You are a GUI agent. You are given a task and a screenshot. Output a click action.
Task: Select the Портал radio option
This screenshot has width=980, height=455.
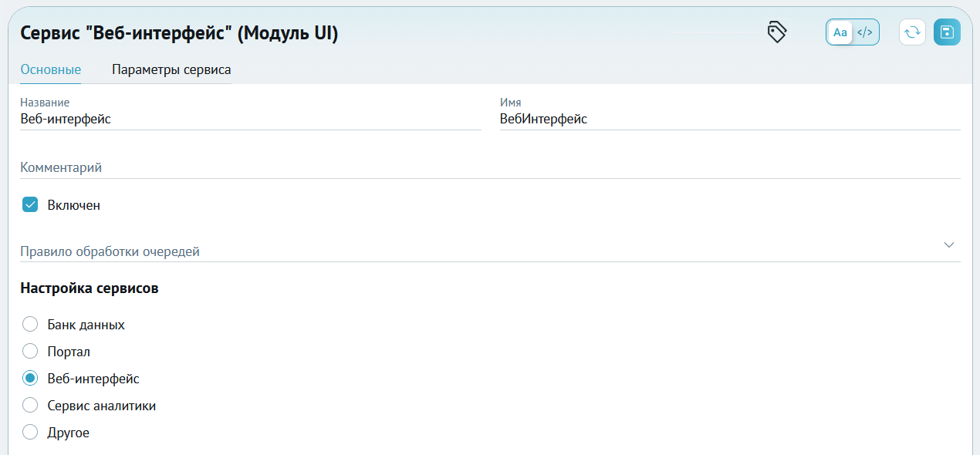(x=30, y=352)
